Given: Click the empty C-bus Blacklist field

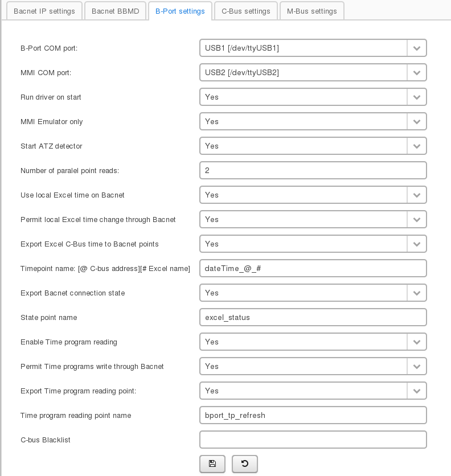Looking at the screenshot, I should click(313, 440).
